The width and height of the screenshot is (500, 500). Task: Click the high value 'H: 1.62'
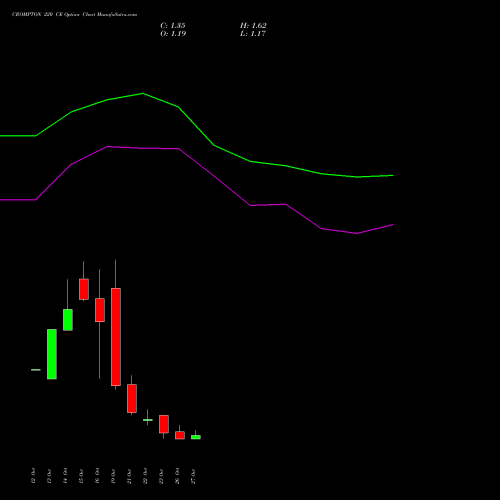click(x=253, y=26)
